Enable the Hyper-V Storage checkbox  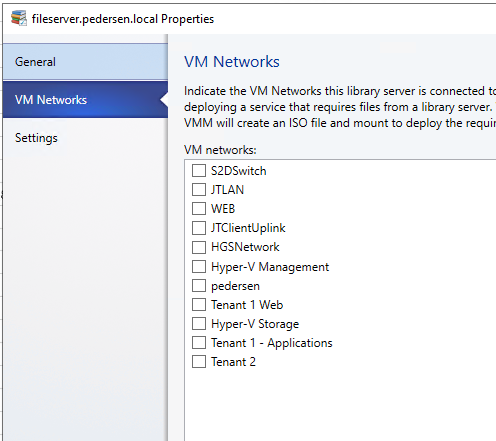coord(199,324)
